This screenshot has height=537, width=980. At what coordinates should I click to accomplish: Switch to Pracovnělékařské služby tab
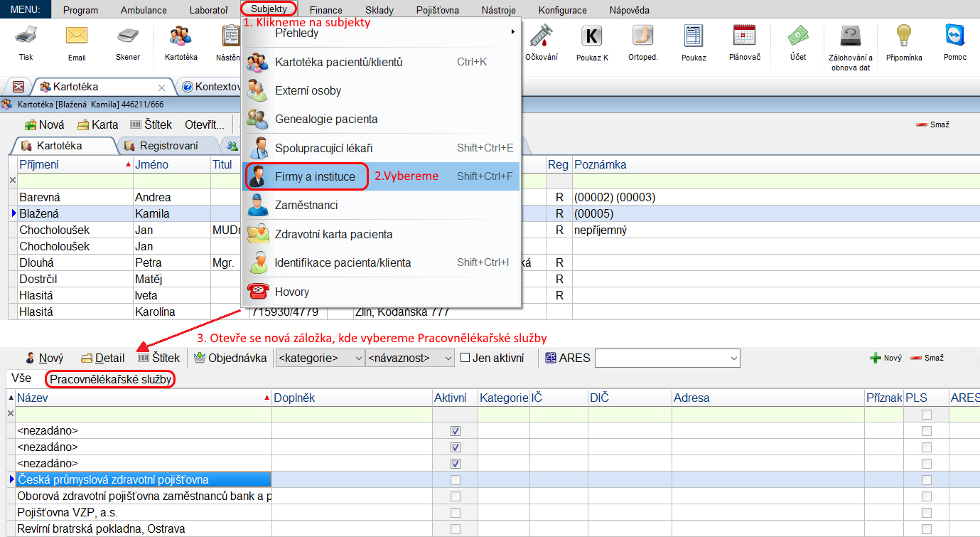coord(111,380)
